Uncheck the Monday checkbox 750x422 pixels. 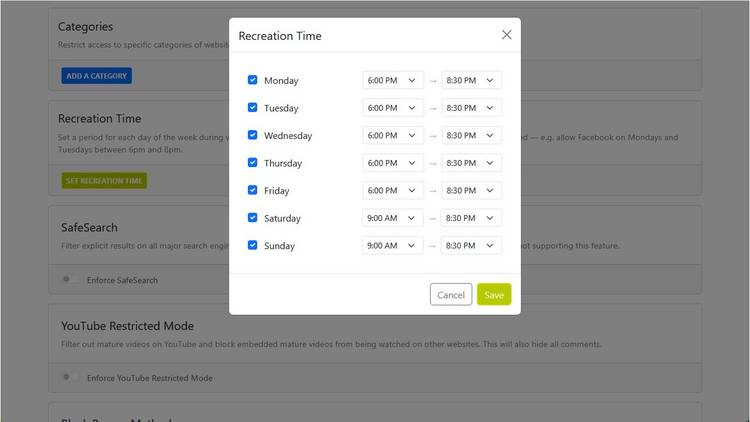253,80
